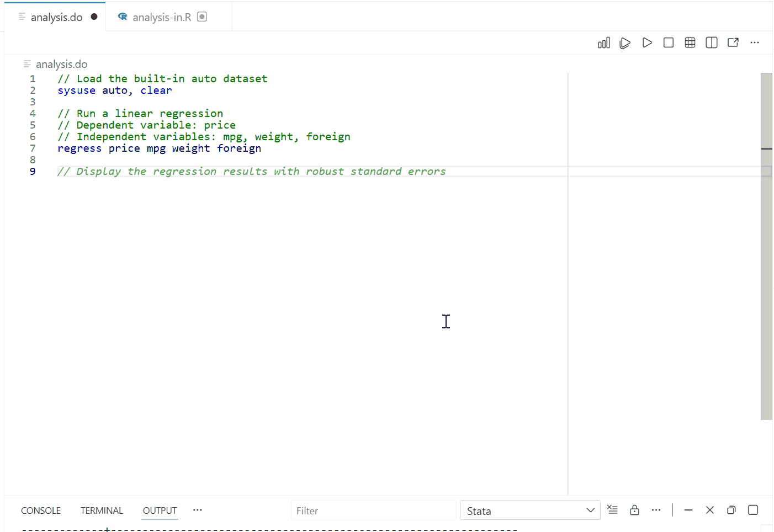Expand hidden panel tabs ellipsis

tap(197, 510)
